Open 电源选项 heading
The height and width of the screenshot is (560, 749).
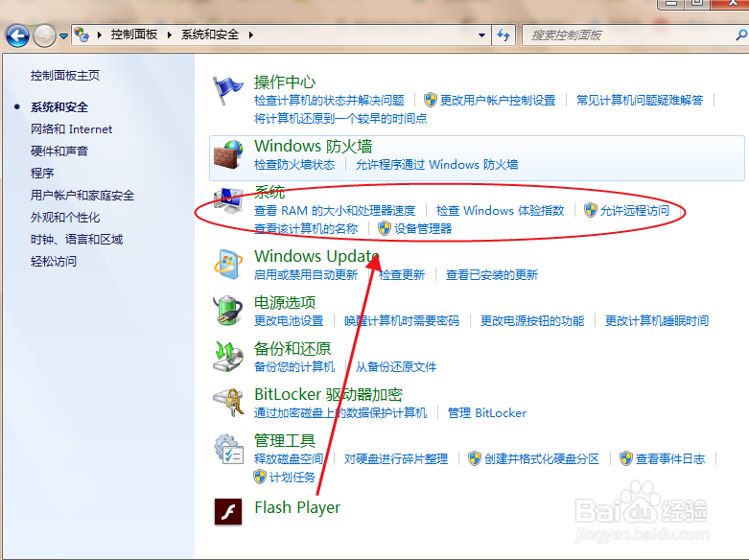click(x=285, y=303)
